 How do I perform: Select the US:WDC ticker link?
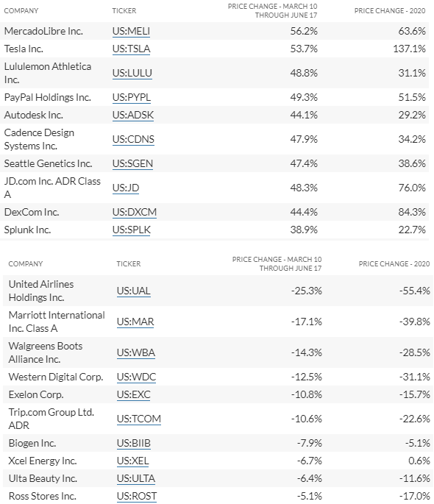pos(137,377)
